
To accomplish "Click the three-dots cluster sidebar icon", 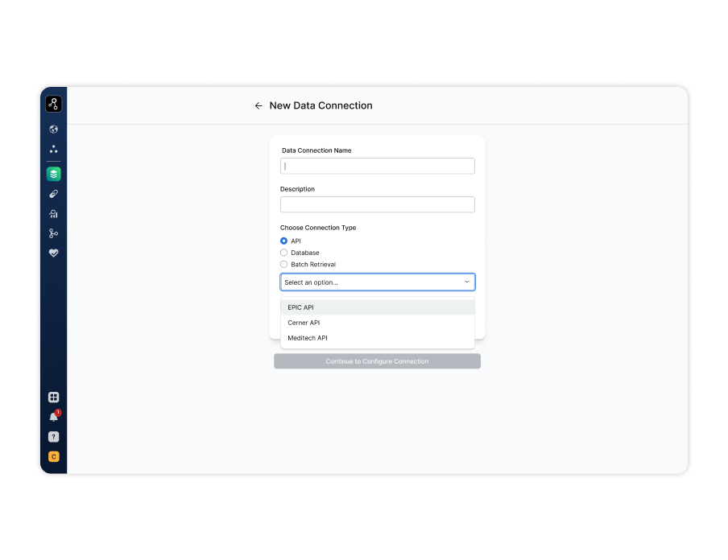I will (x=53, y=149).
